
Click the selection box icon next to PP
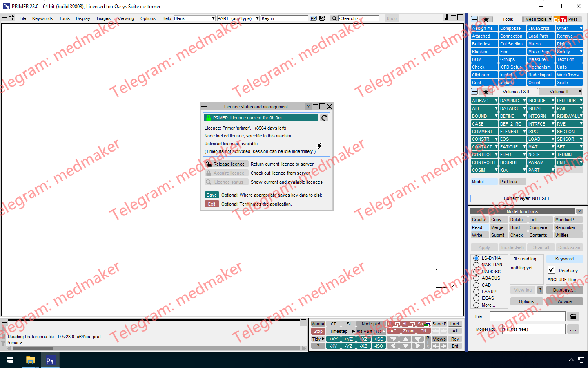322,18
